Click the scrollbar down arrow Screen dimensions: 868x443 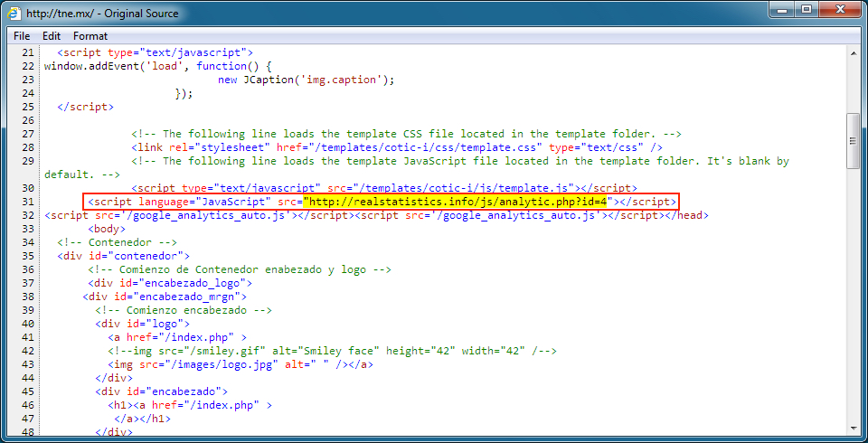click(853, 430)
